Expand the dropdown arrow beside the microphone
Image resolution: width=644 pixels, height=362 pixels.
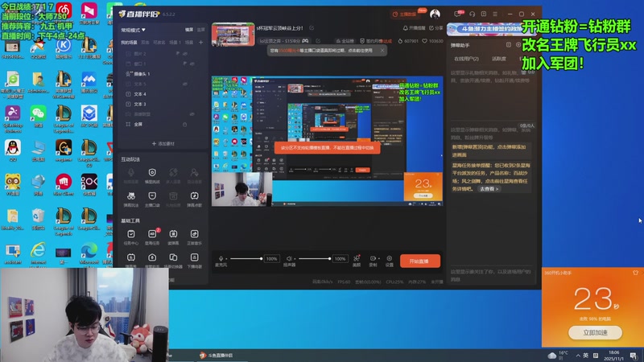pyautogui.click(x=226, y=259)
